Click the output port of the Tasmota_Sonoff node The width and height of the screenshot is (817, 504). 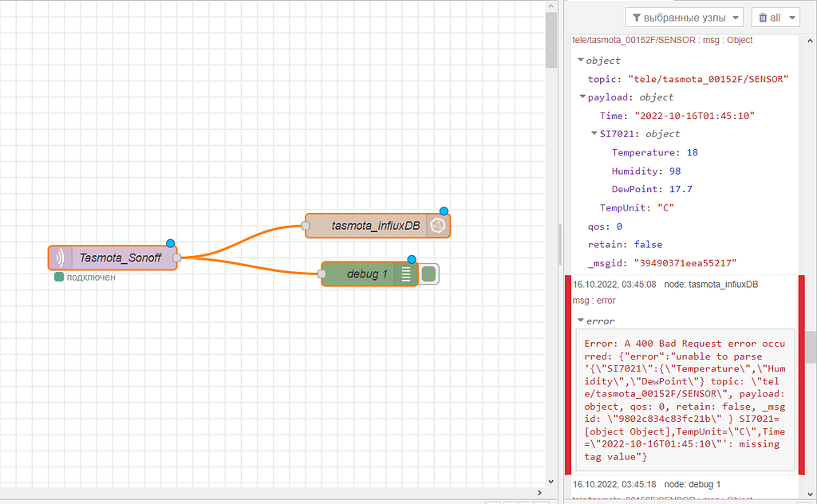point(176,257)
